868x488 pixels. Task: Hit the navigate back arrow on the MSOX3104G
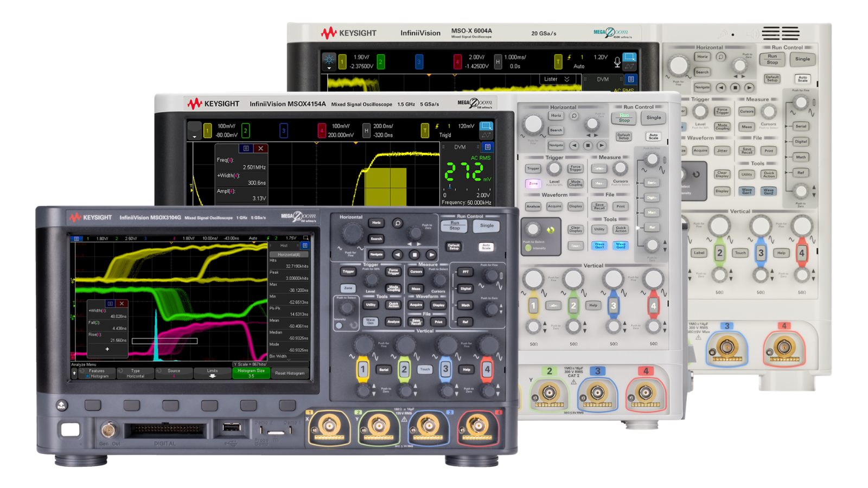tap(397, 254)
